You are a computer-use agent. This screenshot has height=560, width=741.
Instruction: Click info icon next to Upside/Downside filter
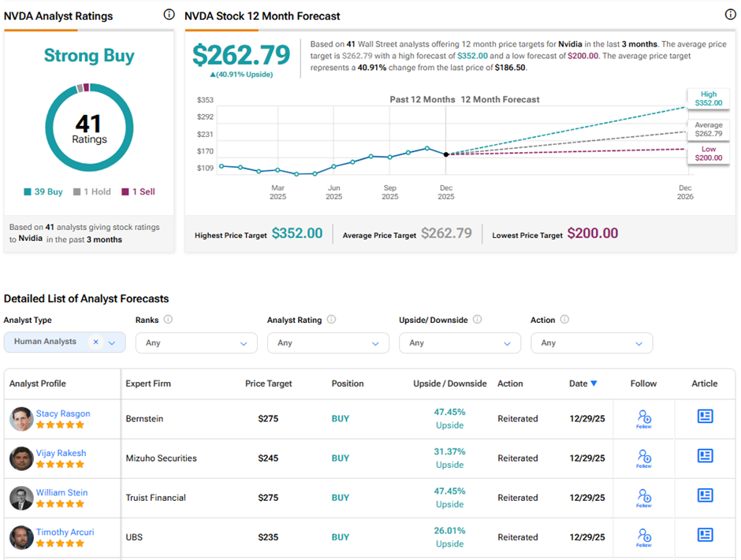coord(477,320)
